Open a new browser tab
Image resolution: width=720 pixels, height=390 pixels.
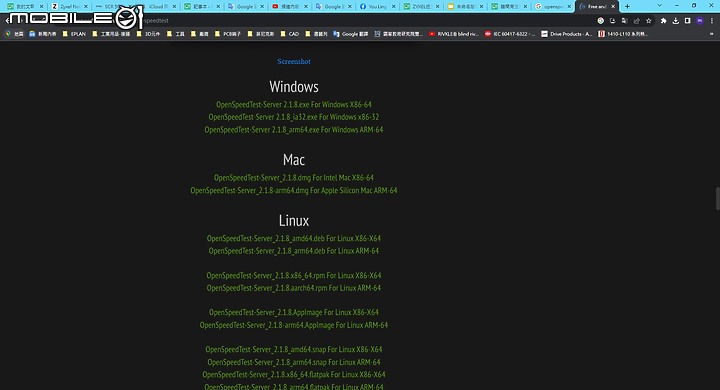tap(627, 6)
